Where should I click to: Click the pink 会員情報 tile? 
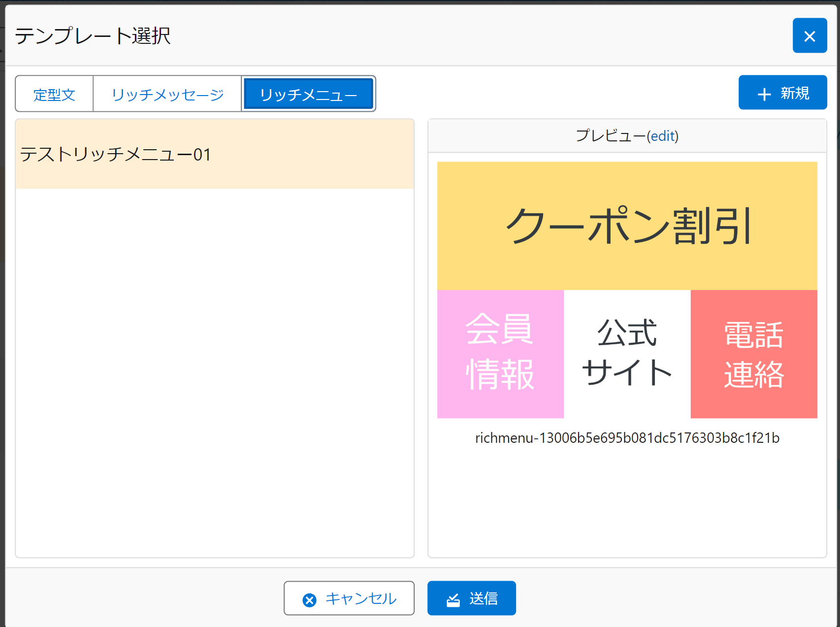(500, 354)
